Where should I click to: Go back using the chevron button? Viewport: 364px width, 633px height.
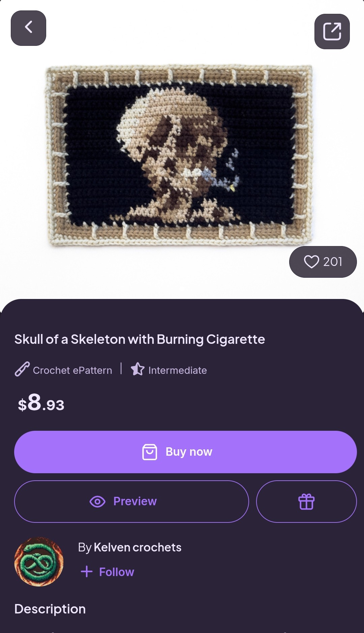tap(28, 28)
